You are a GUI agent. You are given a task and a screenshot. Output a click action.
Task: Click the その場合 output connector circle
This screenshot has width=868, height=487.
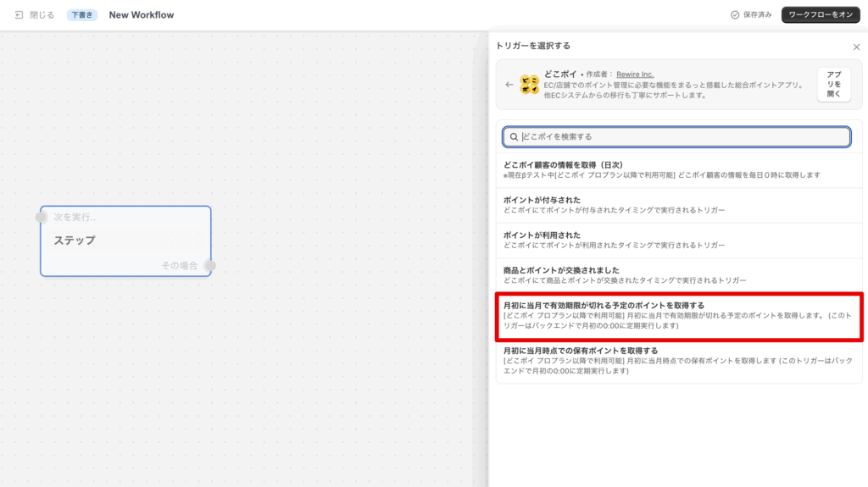click(210, 266)
